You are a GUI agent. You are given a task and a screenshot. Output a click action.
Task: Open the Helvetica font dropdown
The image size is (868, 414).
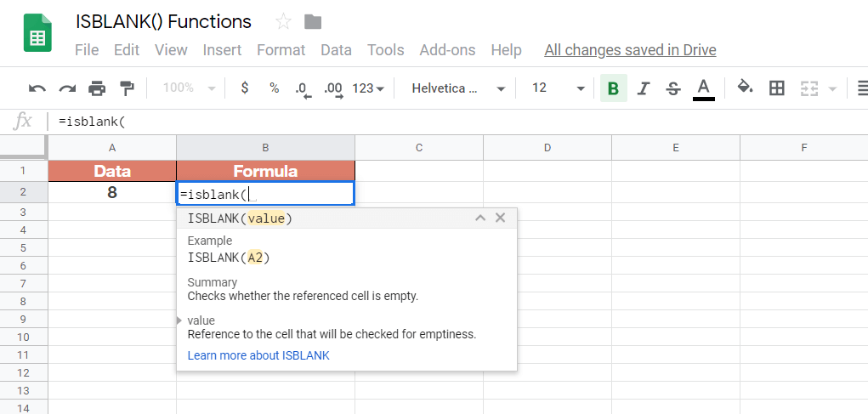tap(458, 88)
